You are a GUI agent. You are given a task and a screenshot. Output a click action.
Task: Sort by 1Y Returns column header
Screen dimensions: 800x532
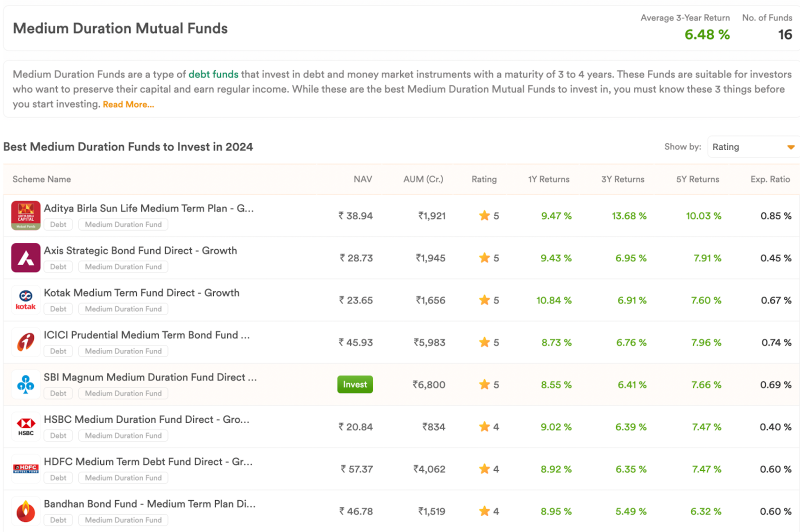548,179
